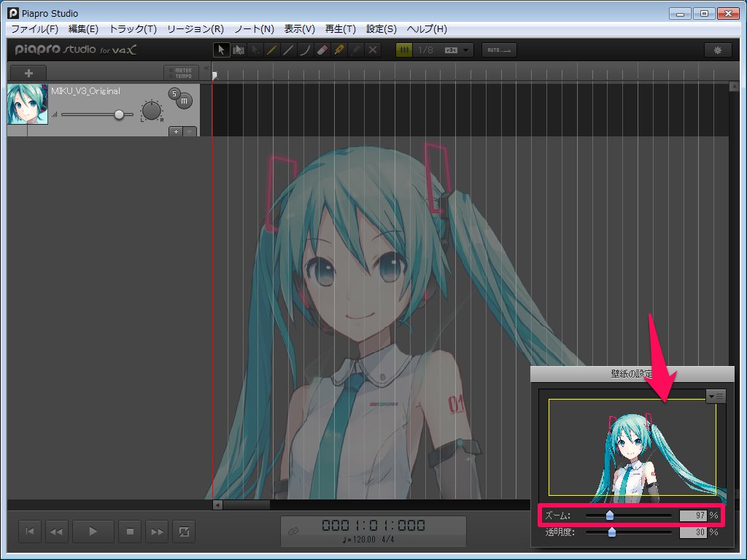Select the yellow pencil tool
The image size is (747, 560).
tap(272, 50)
